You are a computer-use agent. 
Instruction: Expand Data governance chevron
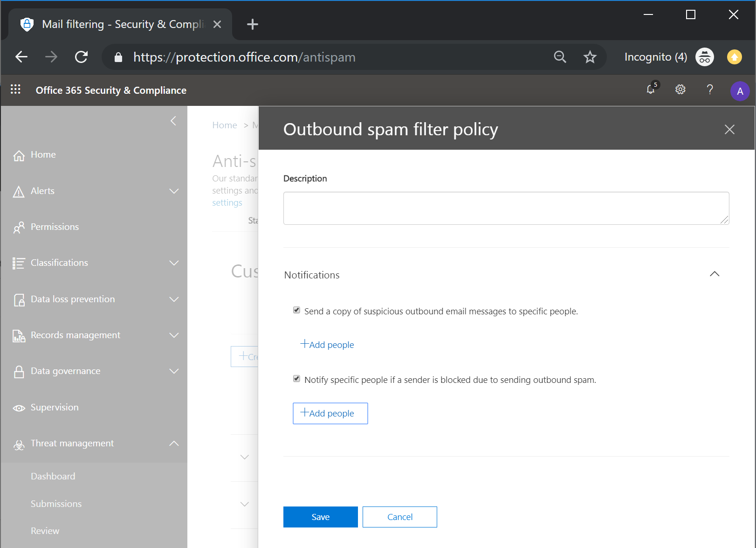pyautogui.click(x=174, y=371)
